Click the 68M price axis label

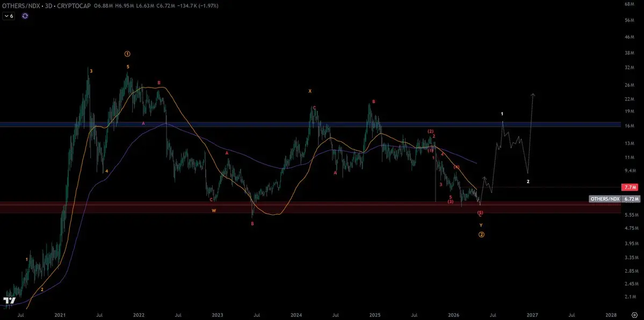[x=631, y=4]
